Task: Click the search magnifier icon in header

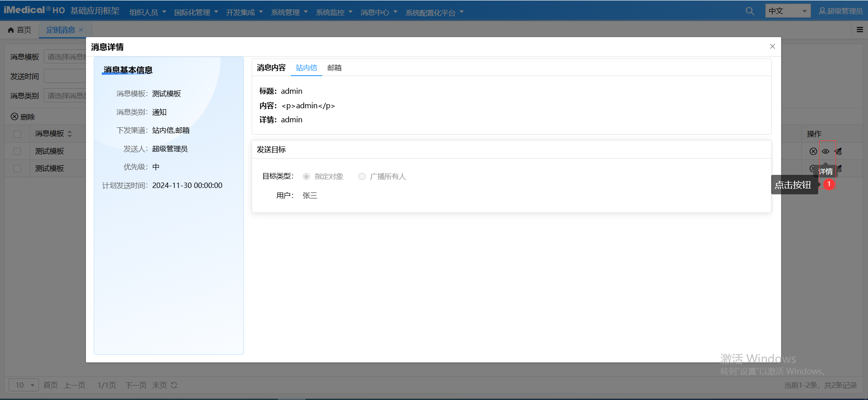Action: pyautogui.click(x=749, y=11)
